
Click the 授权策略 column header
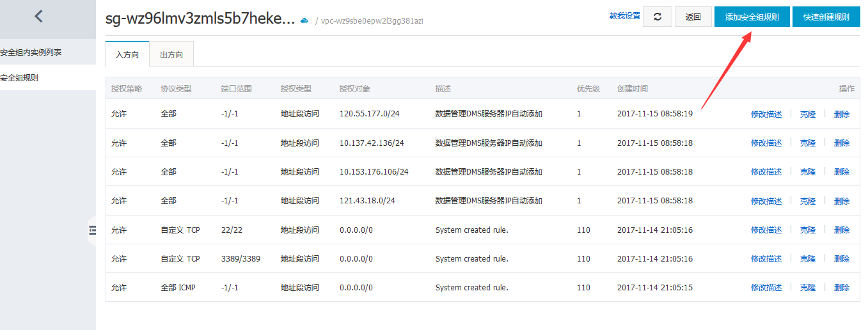(x=127, y=88)
